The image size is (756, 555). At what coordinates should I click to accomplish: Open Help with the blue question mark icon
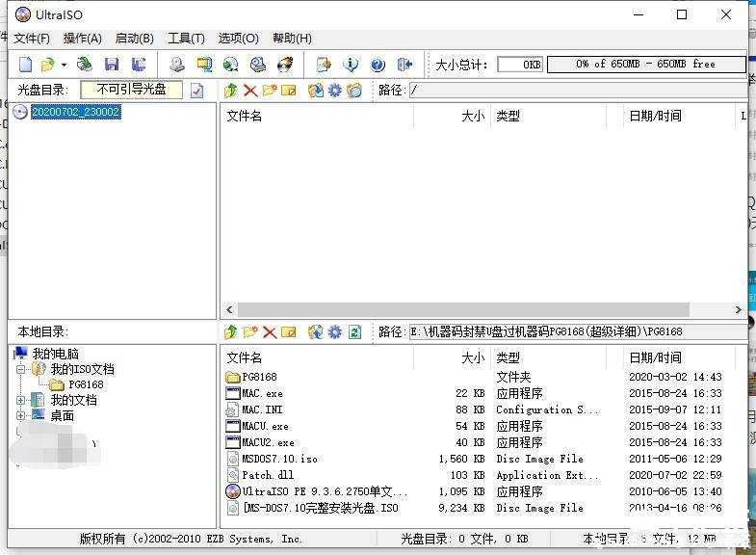click(378, 64)
